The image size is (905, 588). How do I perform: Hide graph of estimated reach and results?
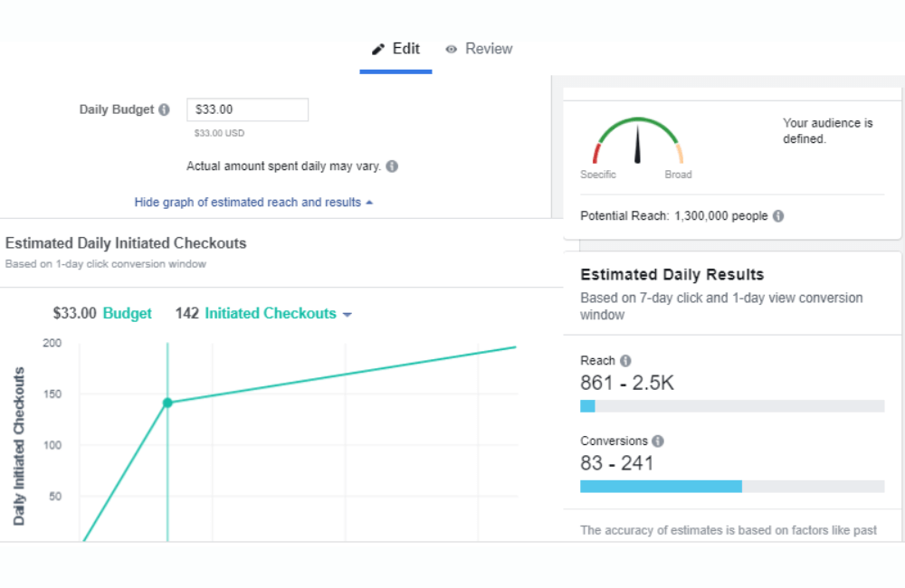click(247, 203)
